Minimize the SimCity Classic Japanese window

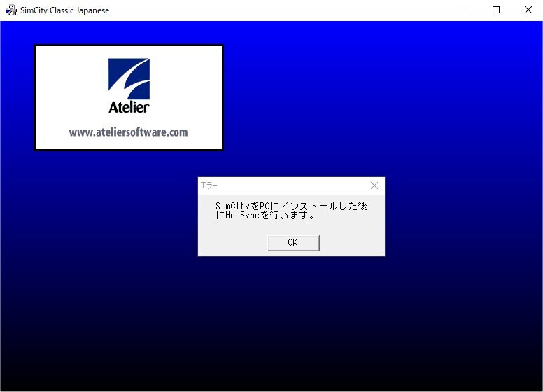pos(465,10)
